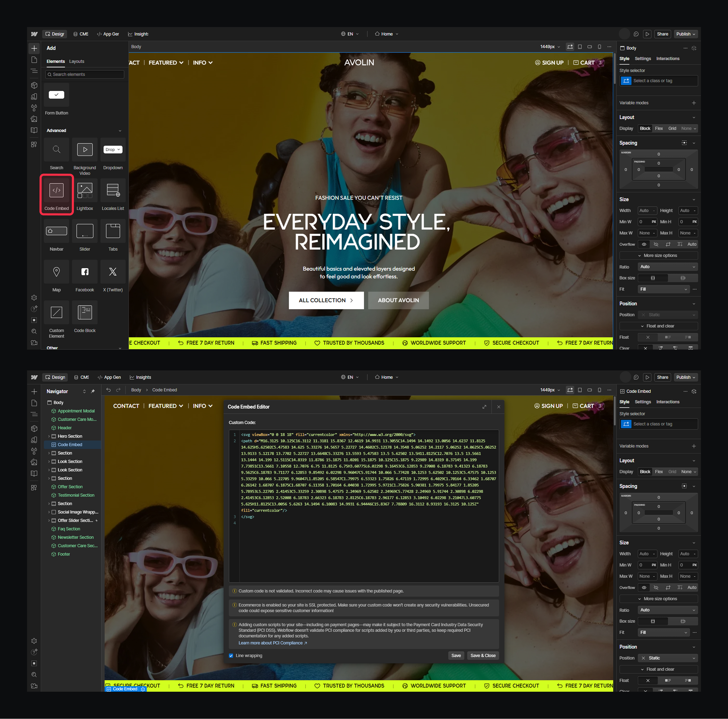This screenshot has height=719, width=728.
Task: Add the Tabs element
Action: [113, 231]
